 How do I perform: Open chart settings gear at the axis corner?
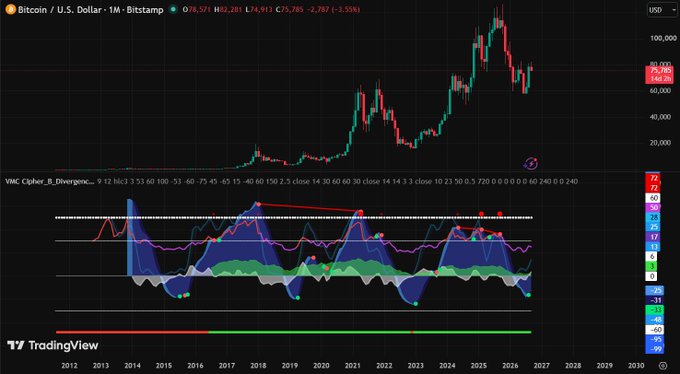click(x=663, y=365)
